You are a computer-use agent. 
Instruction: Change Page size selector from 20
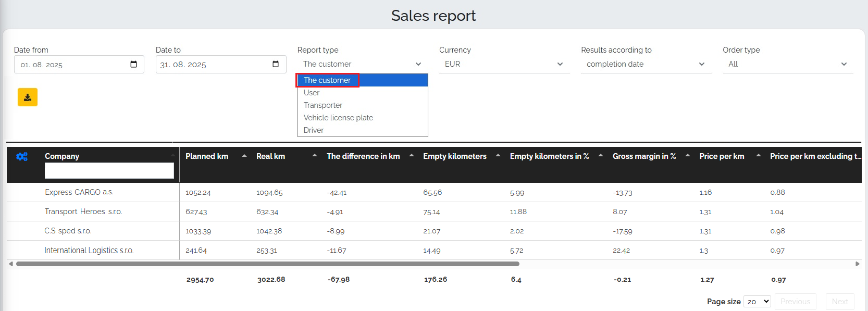[x=757, y=302]
